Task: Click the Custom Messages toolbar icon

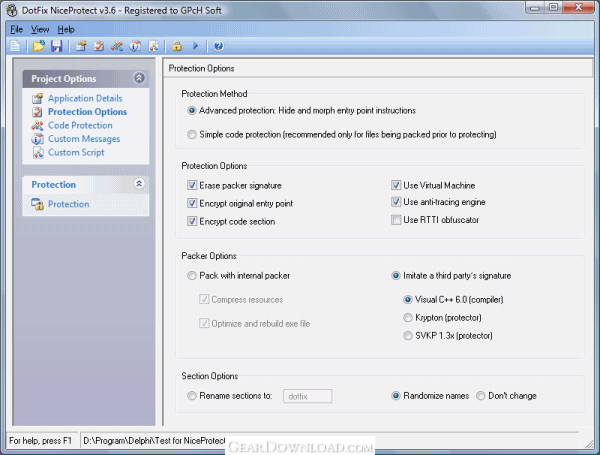Action: (135, 46)
